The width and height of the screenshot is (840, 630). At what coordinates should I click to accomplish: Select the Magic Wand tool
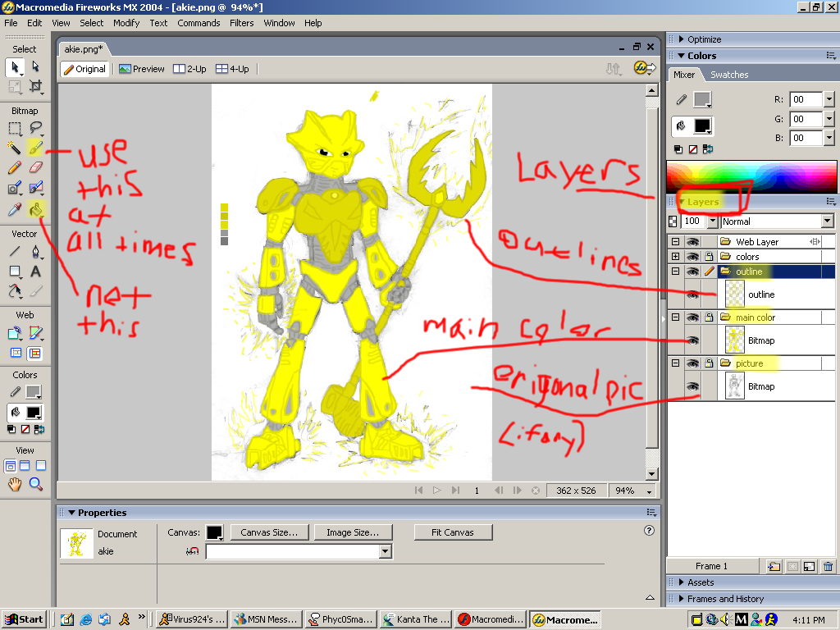(x=15, y=148)
